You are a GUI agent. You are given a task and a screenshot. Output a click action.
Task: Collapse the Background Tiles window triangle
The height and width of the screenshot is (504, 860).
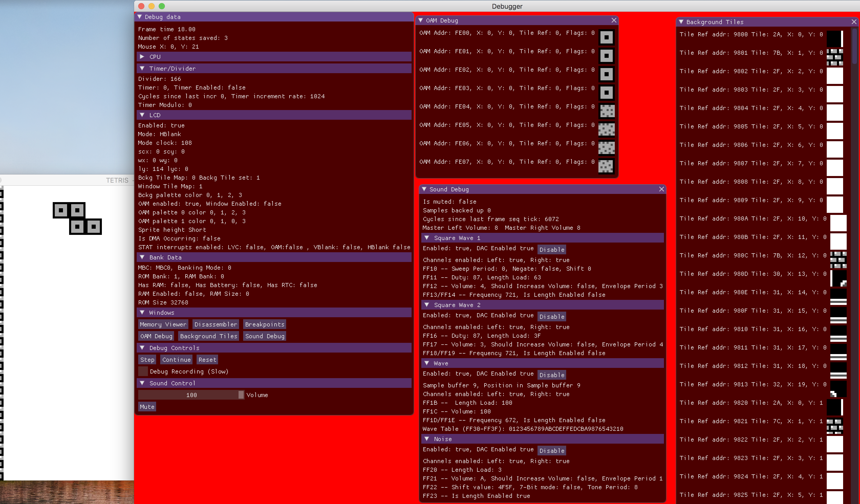[681, 22]
